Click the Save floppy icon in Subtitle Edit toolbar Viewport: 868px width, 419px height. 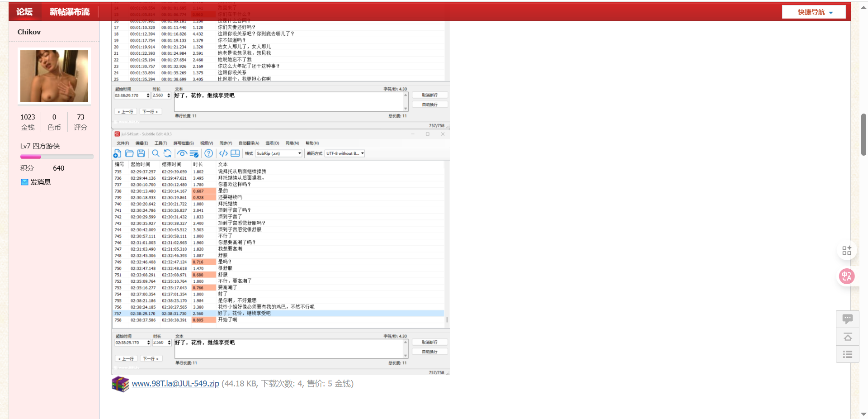[141, 153]
